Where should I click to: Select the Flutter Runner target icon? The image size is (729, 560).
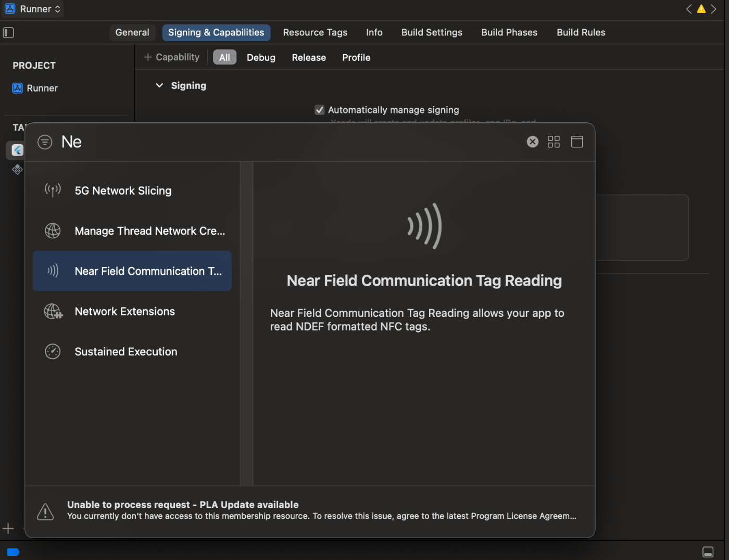click(x=17, y=150)
